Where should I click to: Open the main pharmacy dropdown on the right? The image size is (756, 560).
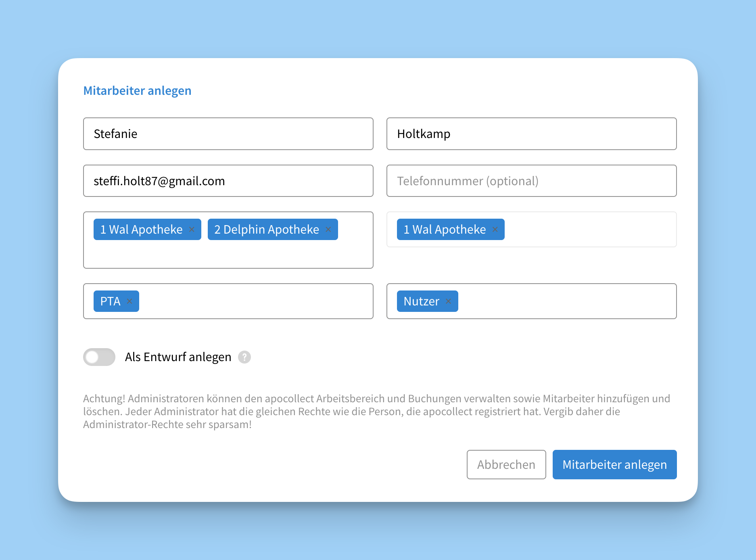tap(589, 229)
